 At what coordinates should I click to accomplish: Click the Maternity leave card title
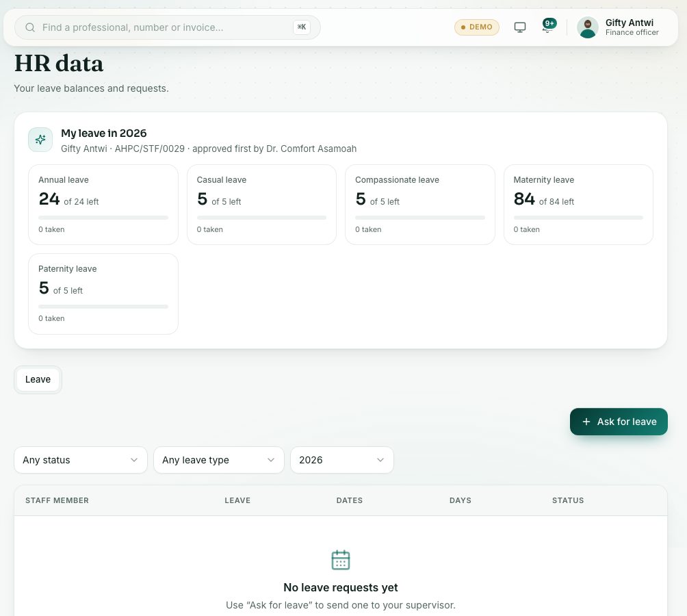[x=544, y=180]
